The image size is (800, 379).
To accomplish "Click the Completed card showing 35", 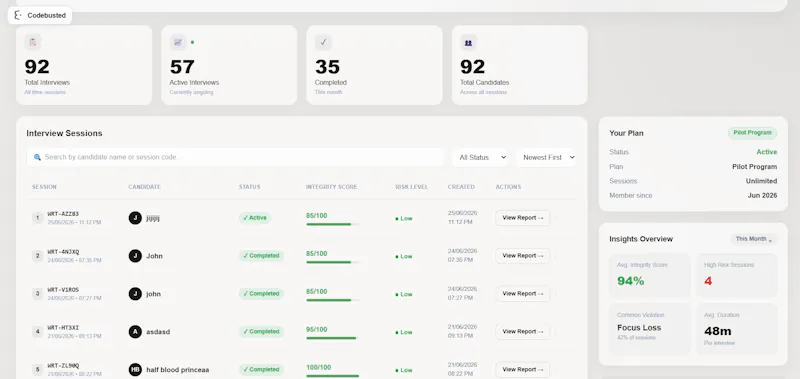I will [x=374, y=65].
